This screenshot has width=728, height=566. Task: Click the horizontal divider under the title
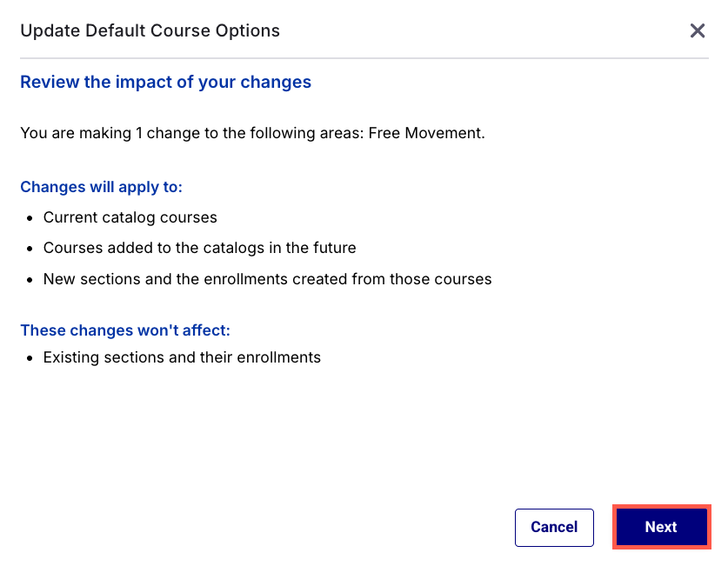click(364, 58)
